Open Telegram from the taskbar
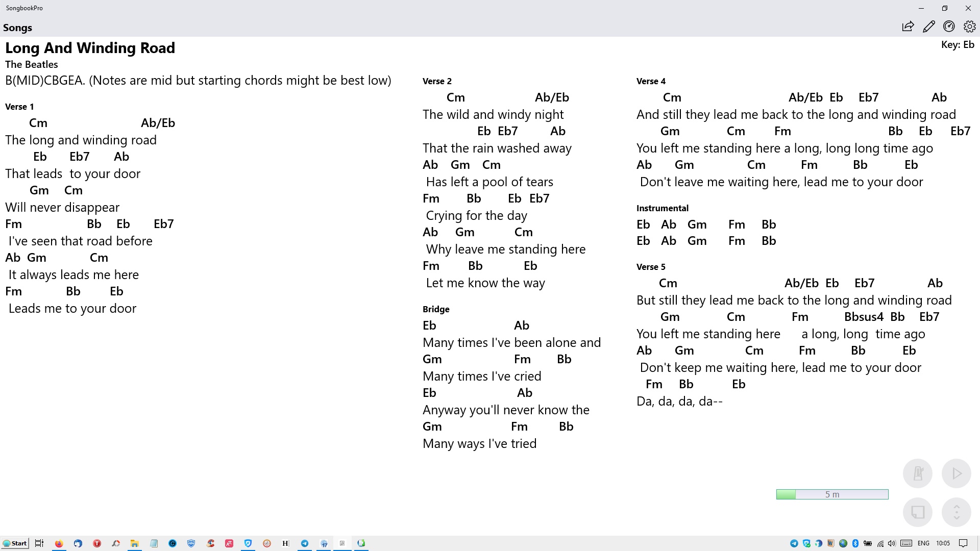Image resolution: width=980 pixels, height=551 pixels. point(305,543)
